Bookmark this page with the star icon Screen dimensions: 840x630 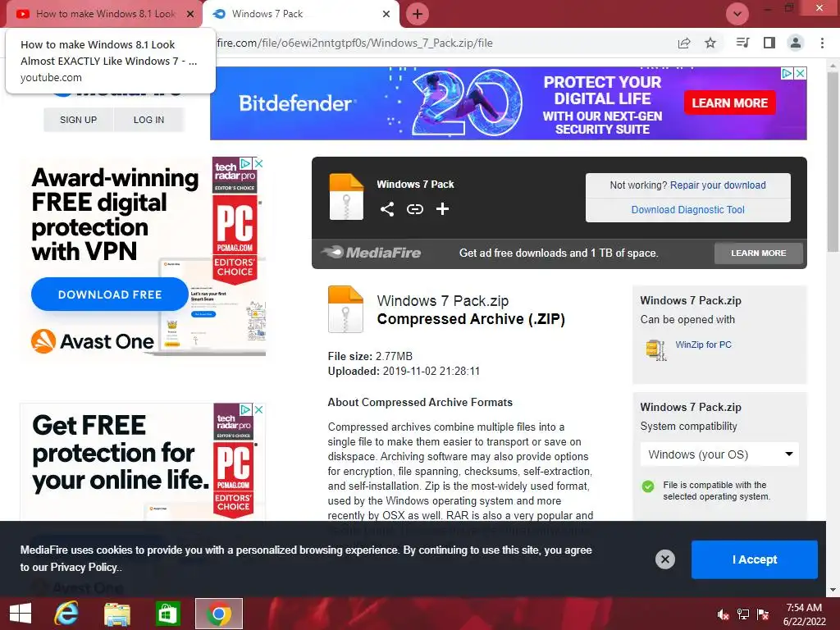coord(710,43)
